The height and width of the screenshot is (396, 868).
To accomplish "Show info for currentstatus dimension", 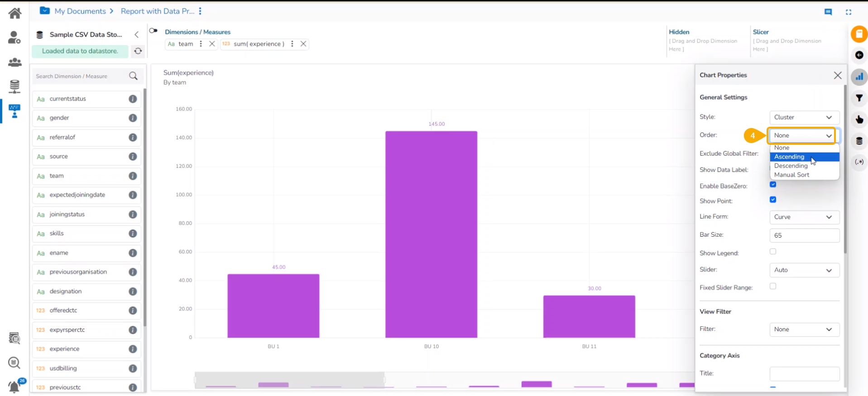I will point(133,99).
